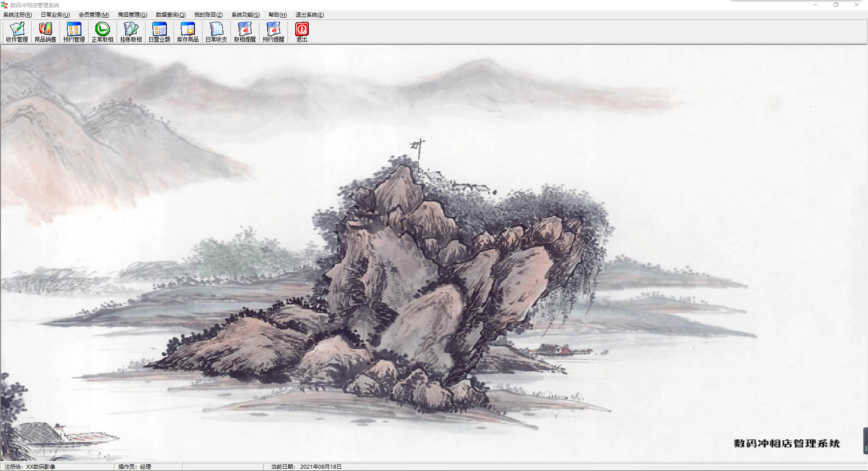
Task: Open the 日常业务(U) menu
Action: tap(56, 15)
